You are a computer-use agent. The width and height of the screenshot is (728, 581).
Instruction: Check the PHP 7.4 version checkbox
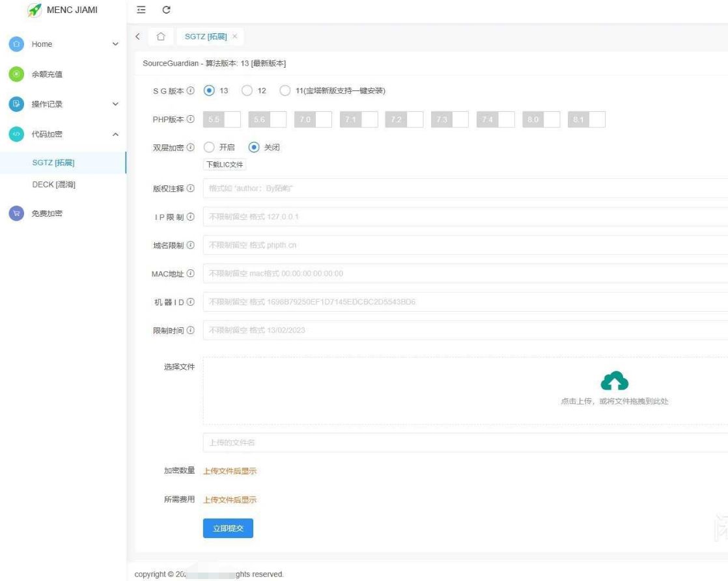point(503,119)
